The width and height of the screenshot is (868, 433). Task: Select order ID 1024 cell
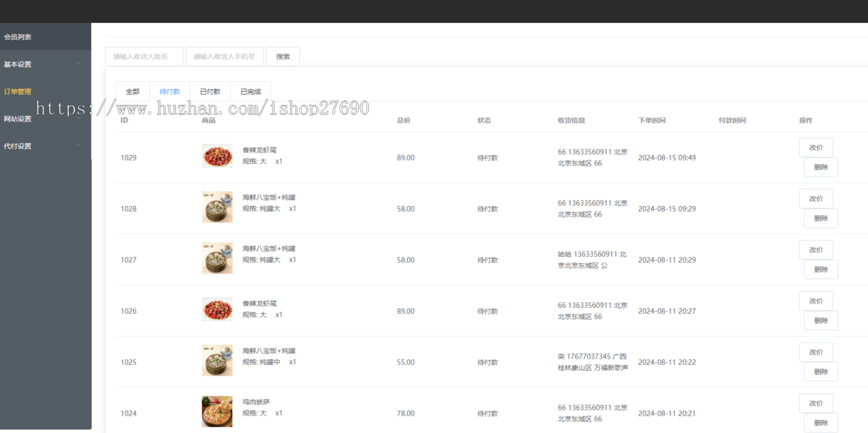point(129,413)
